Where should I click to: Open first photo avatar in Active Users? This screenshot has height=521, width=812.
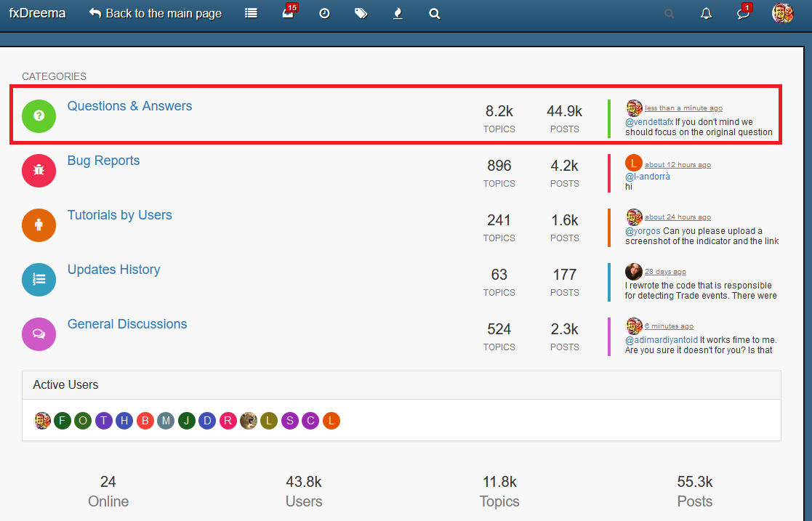coord(42,421)
